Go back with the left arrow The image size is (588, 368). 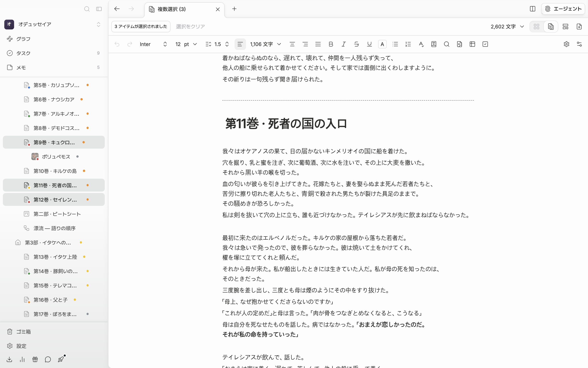[x=117, y=9]
